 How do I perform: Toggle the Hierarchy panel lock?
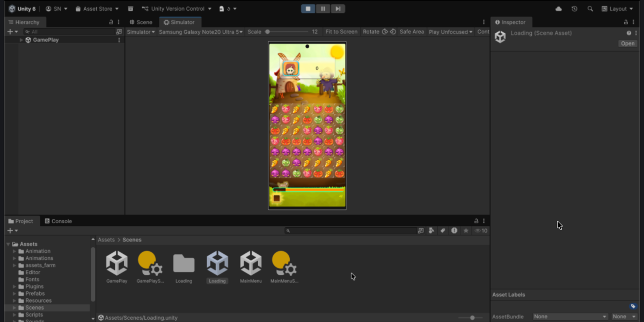[111, 22]
